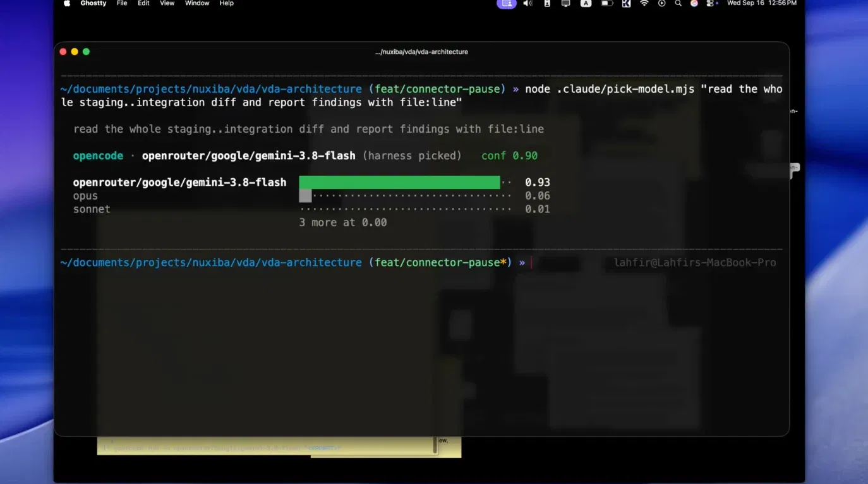Open Spotlight search magnifier icon
The height and width of the screenshot is (484, 868).
pyautogui.click(x=678, y=4)
